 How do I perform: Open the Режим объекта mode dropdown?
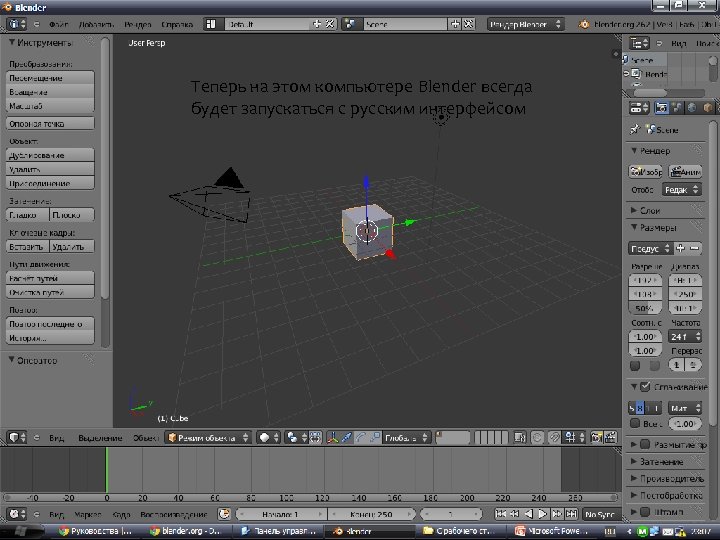click(x=207, y=437)
